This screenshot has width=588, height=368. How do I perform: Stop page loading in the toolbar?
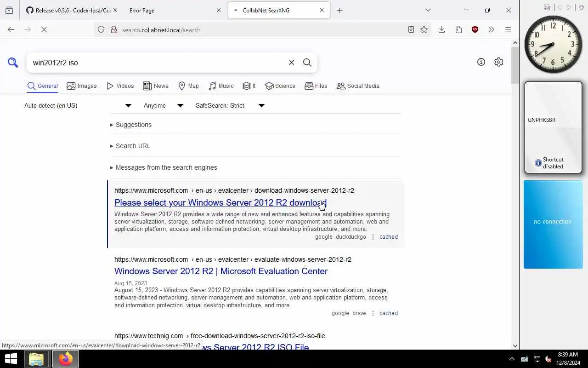pos(44,29)
